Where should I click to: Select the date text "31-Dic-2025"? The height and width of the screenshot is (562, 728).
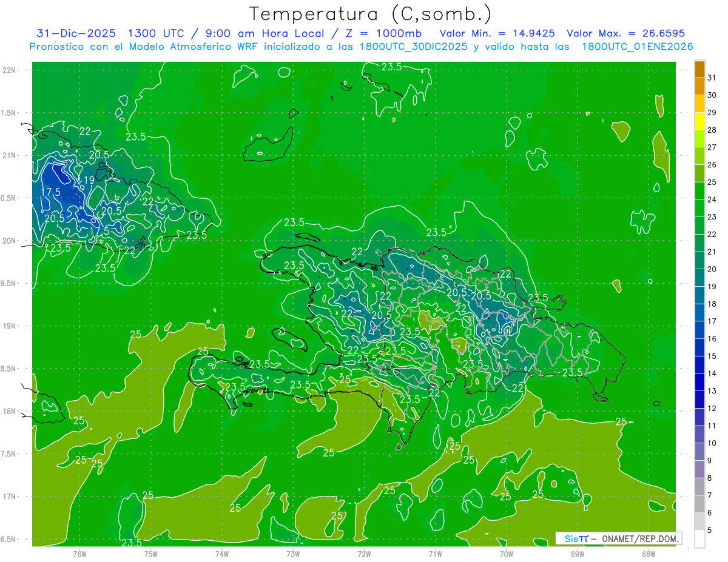(76, 33)
